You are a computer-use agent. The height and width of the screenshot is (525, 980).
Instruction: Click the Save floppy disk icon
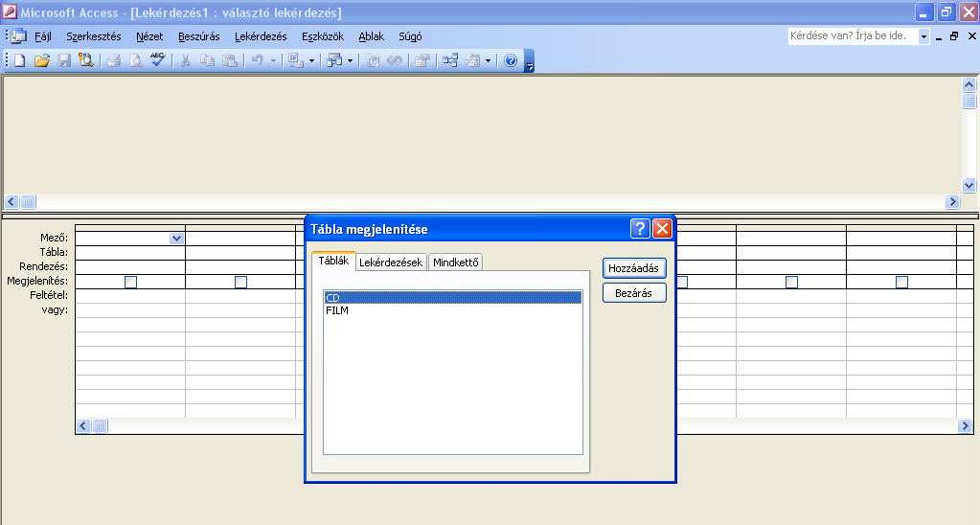[64, 60]
